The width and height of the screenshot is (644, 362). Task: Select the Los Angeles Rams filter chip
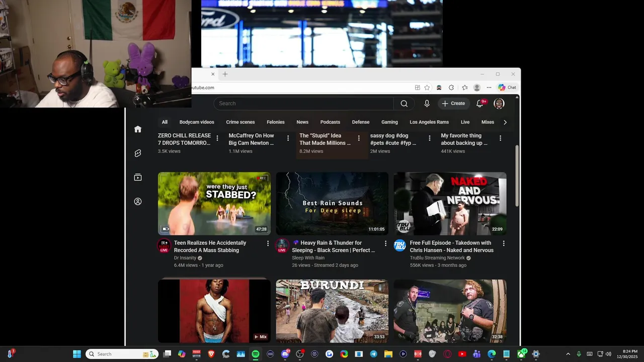(429, 122)
